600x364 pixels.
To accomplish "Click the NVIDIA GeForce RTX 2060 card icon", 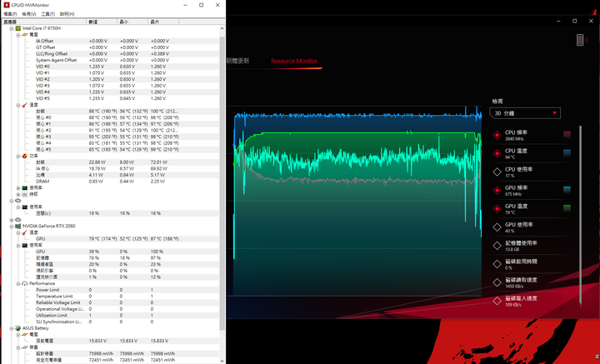I will (17, 226).
